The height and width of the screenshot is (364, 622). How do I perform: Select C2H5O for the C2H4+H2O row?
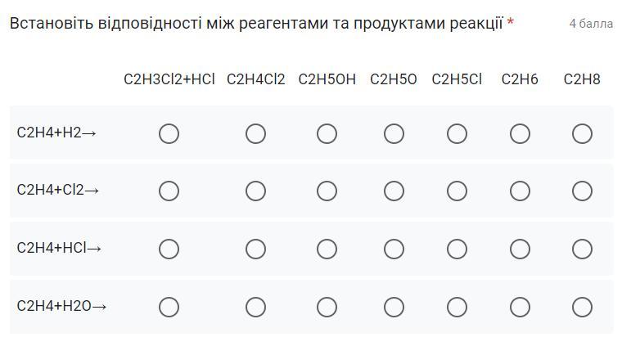394,307
